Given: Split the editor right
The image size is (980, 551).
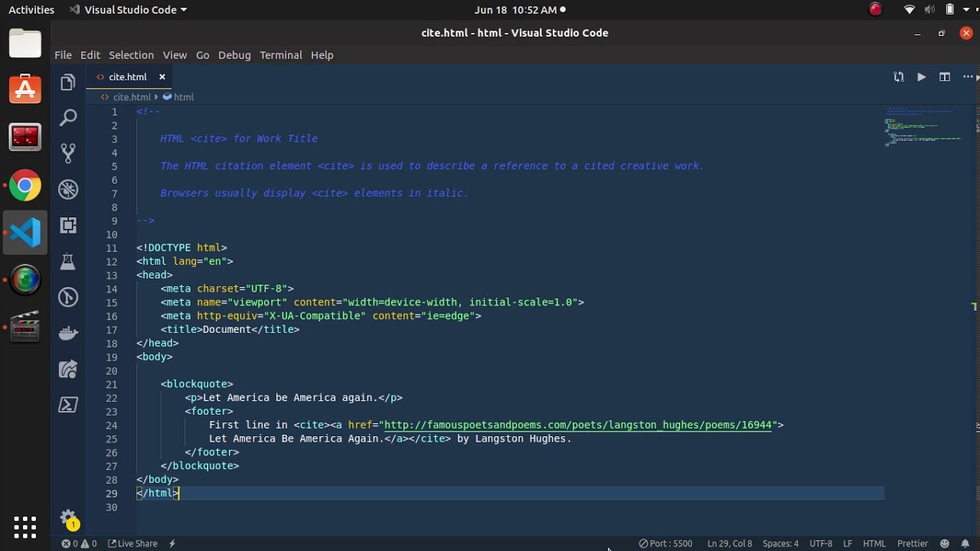Looking at the screenshot, I should pyautogui.click(x=945, y=77).
